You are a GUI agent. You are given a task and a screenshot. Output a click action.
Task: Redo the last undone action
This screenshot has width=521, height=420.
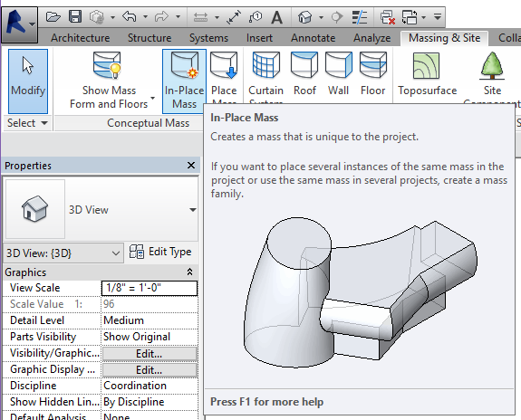tap(162, 16)
